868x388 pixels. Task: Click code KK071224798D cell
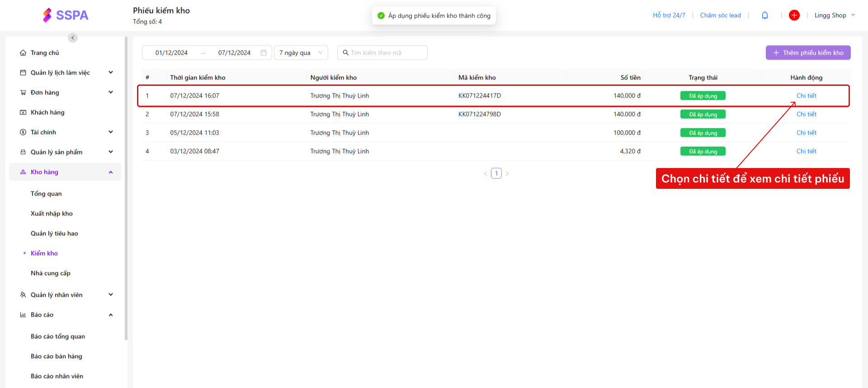point(480,114)
